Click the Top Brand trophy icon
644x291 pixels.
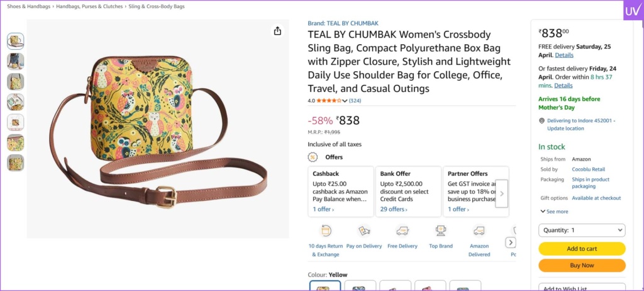[x=441, y=231]
